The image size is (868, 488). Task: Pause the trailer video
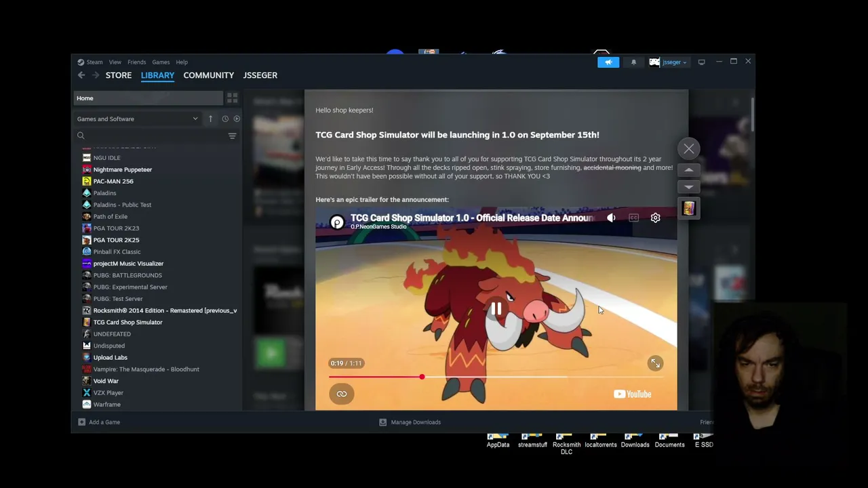[x=496, y=309]
